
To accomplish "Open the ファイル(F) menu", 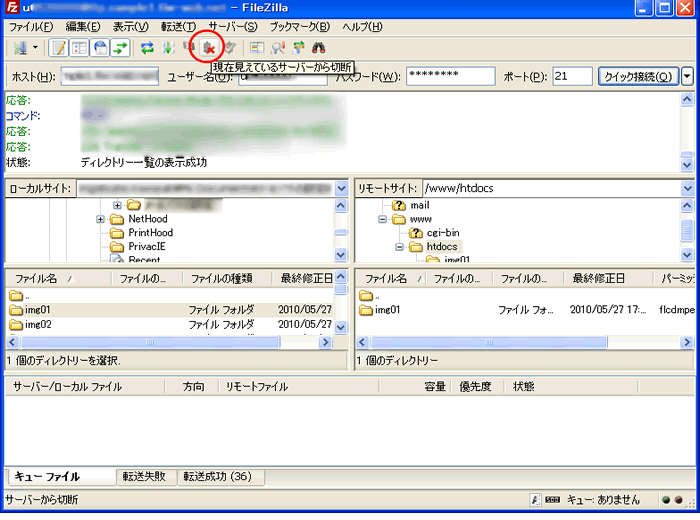I will coord(31,27).
